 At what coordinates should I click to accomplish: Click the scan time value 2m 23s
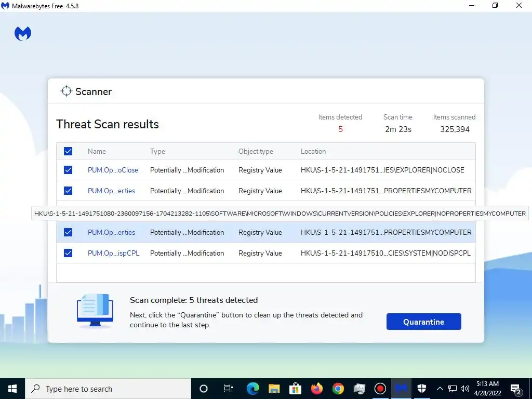tap(398, 129)
